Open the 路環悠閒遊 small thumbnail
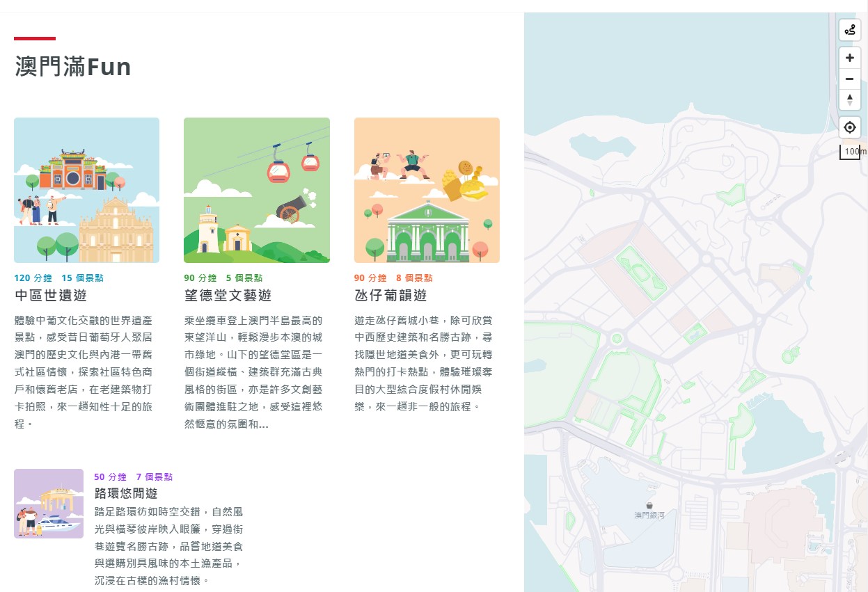868x592 pixels. (49, 503)
